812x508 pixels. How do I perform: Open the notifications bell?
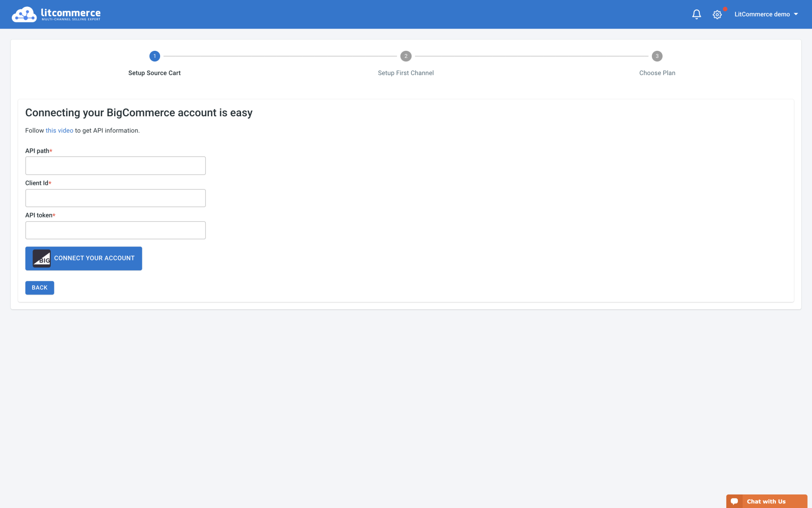click(697, 14)
